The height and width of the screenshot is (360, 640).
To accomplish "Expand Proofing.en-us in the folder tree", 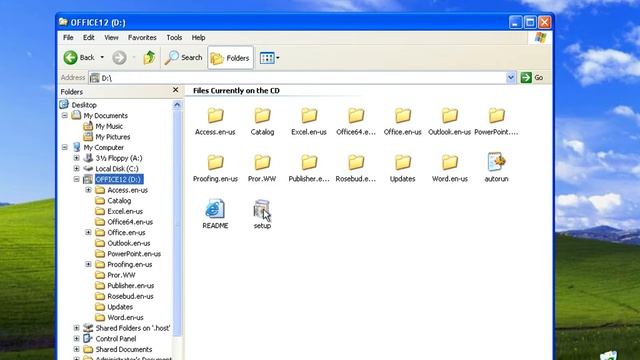I will click(89, 264).
